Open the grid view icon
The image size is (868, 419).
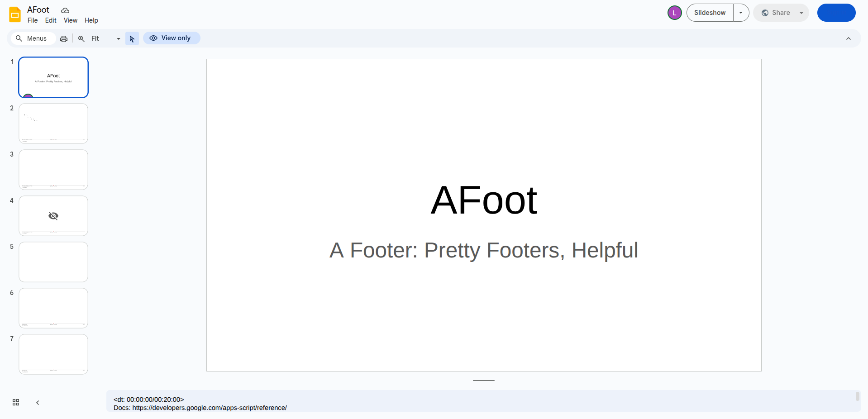[x=16, y=402]
